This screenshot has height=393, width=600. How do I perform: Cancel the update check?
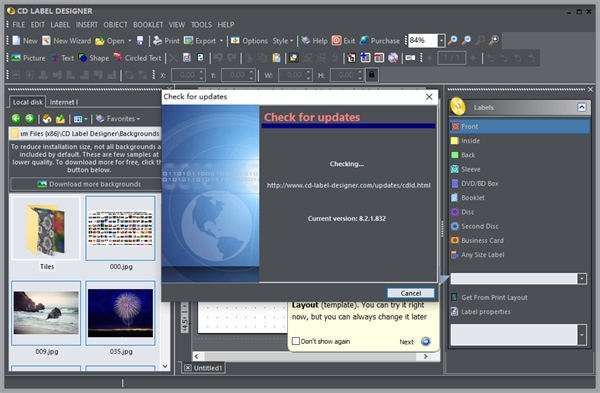pos(411,293)
